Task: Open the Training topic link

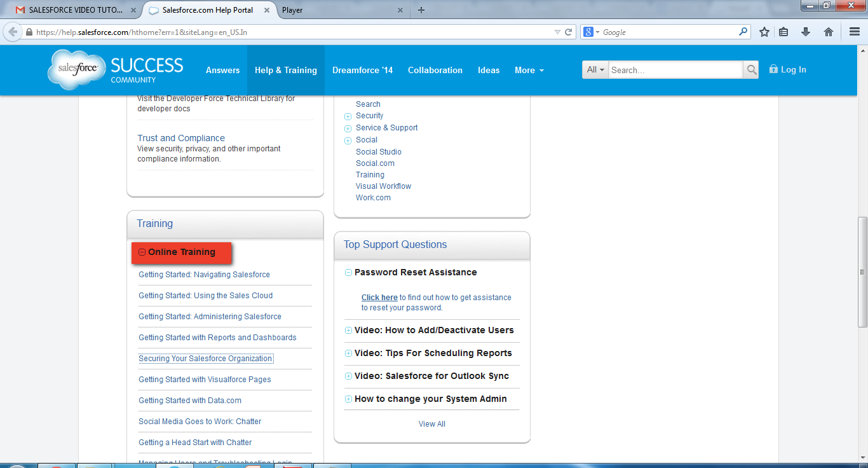Action: click(370, 175)
